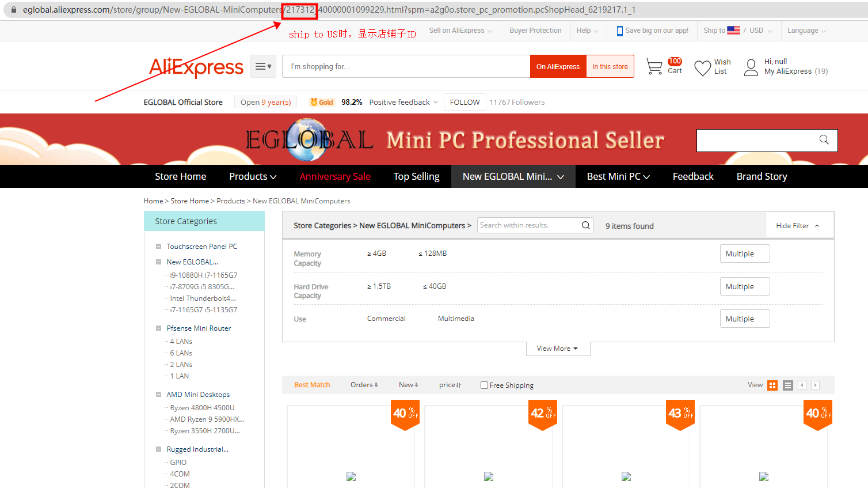
Task: Click the In this store search button
Action: 610,66
